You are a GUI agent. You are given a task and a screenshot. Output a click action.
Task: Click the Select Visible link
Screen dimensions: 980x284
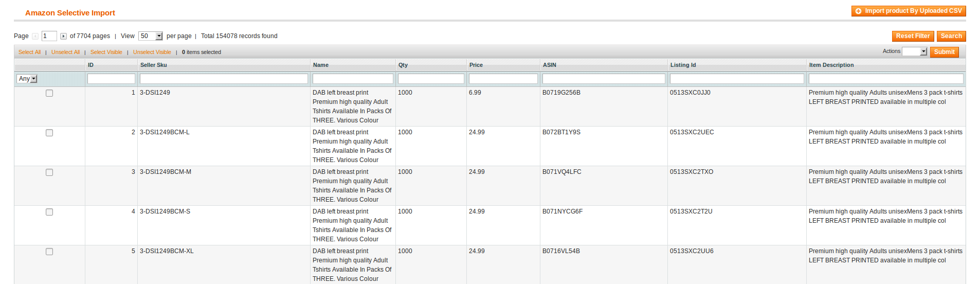click(106, 52)
